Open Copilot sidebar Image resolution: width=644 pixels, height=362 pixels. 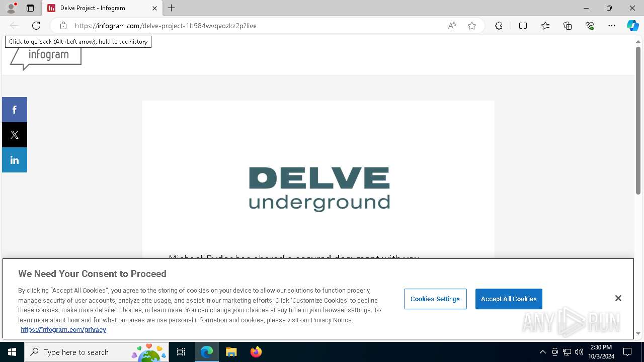pos(632,26)
